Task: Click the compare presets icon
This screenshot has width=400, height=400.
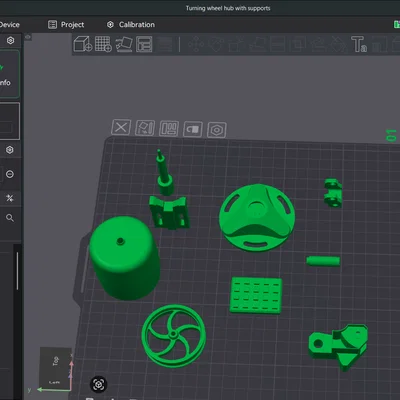Action: (x=10, y=198)
